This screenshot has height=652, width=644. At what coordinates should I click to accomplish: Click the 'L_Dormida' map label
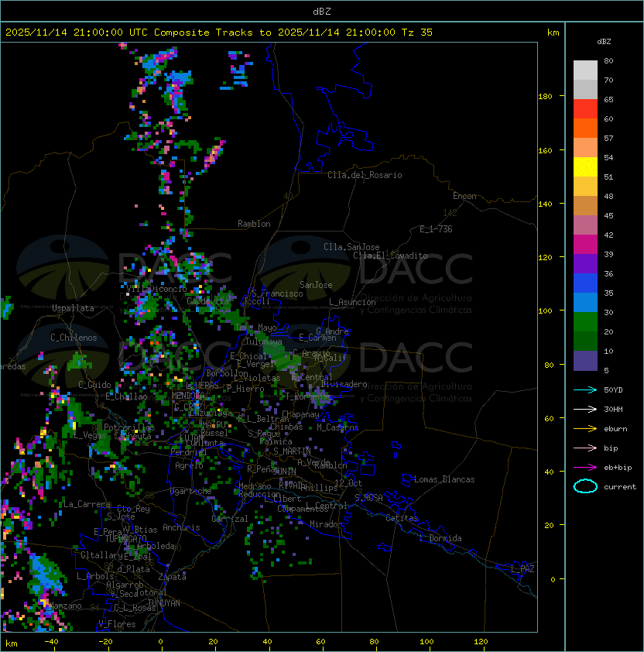pyautogui.click(x=440, y=538)
